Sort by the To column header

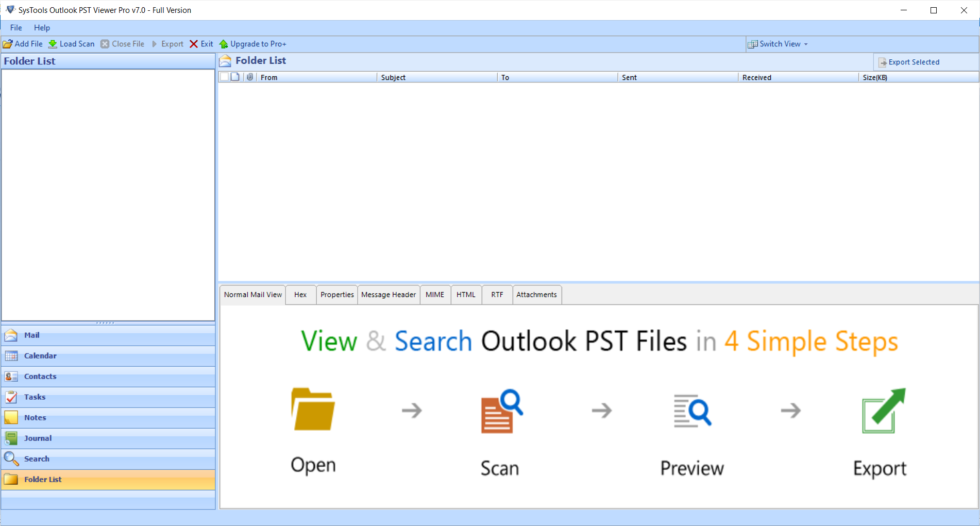tap(557, 77)
